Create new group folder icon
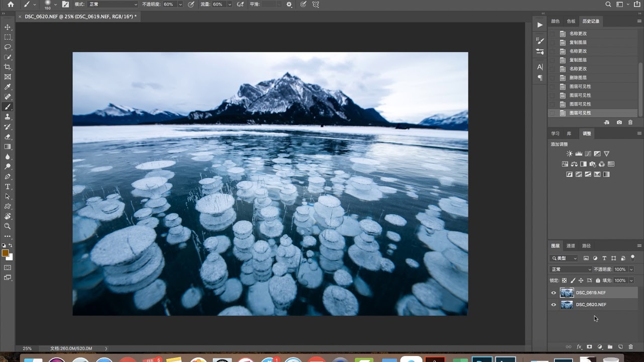 click(x=610, y=347)
